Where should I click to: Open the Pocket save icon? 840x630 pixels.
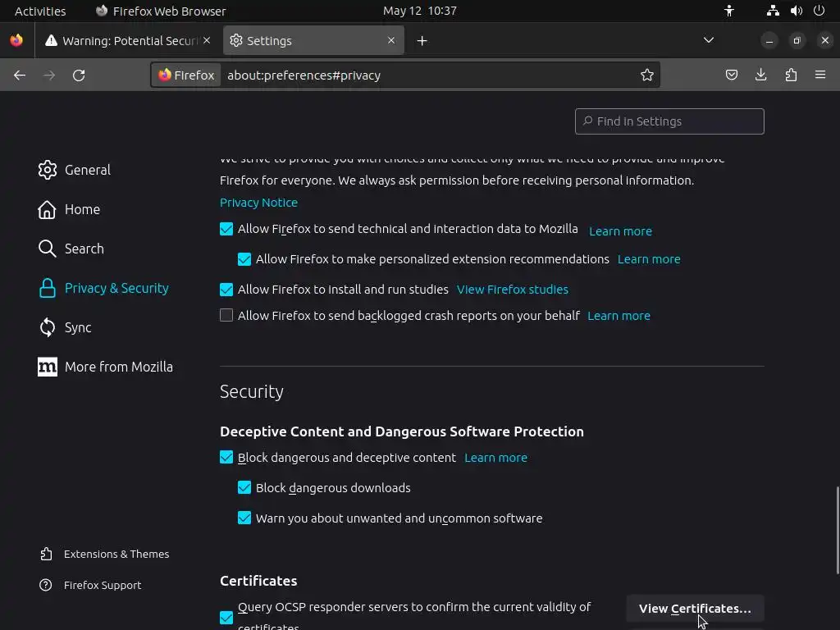click(732, 75)
